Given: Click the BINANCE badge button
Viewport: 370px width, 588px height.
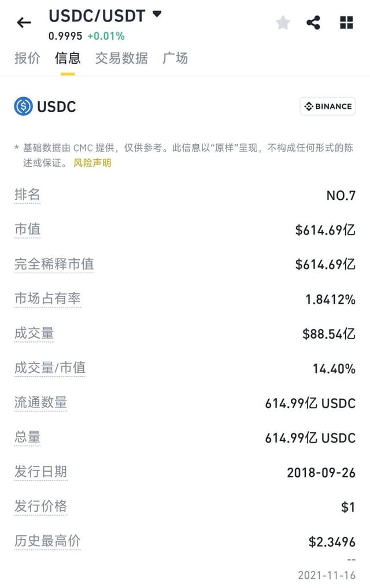Looking at the screenshot, I should point(328,106).
